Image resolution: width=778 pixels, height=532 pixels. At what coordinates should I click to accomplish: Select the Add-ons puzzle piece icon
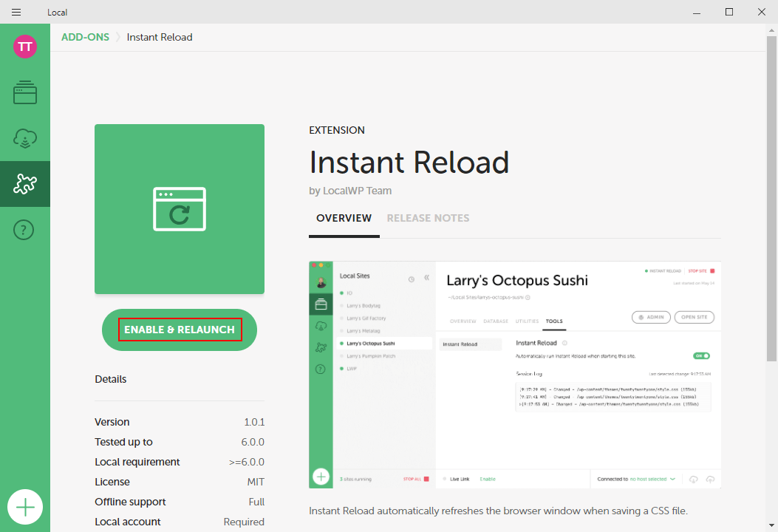[x=25, y=184]
